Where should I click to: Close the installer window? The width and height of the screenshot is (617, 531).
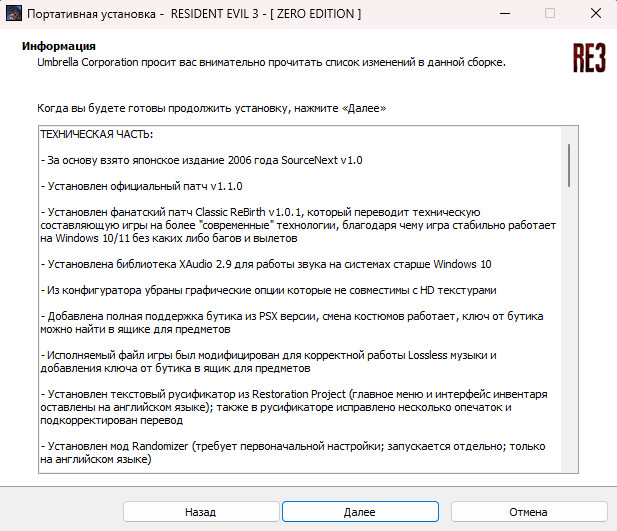click(595, 14)
